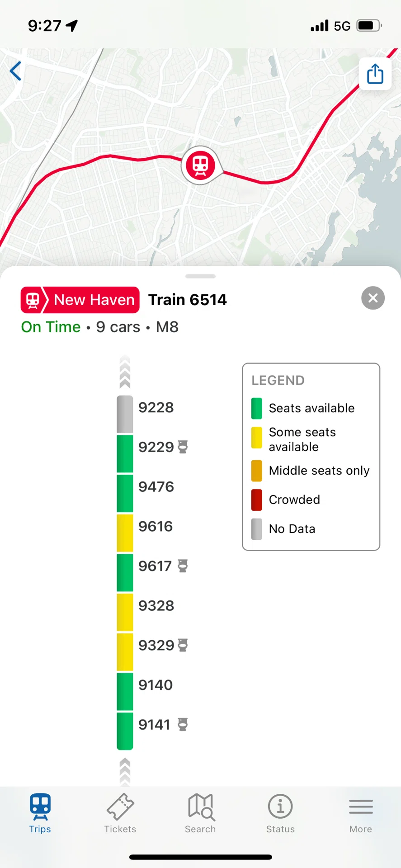Tap the sheet drag handle

[200, 276]
